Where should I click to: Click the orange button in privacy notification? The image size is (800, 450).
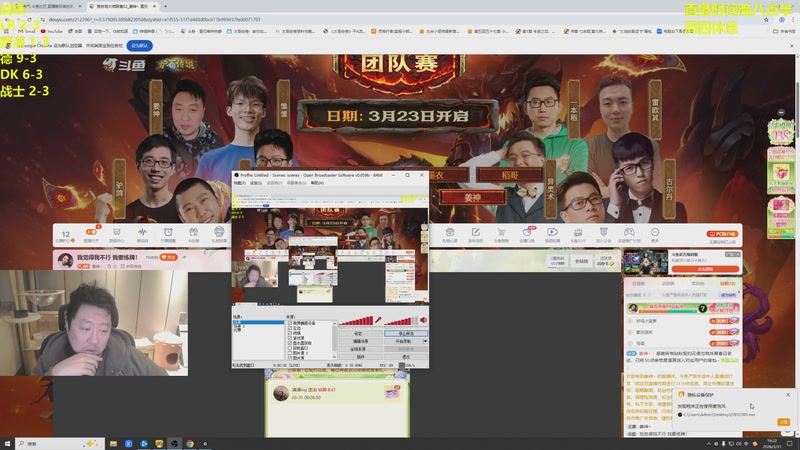(783, 422)
